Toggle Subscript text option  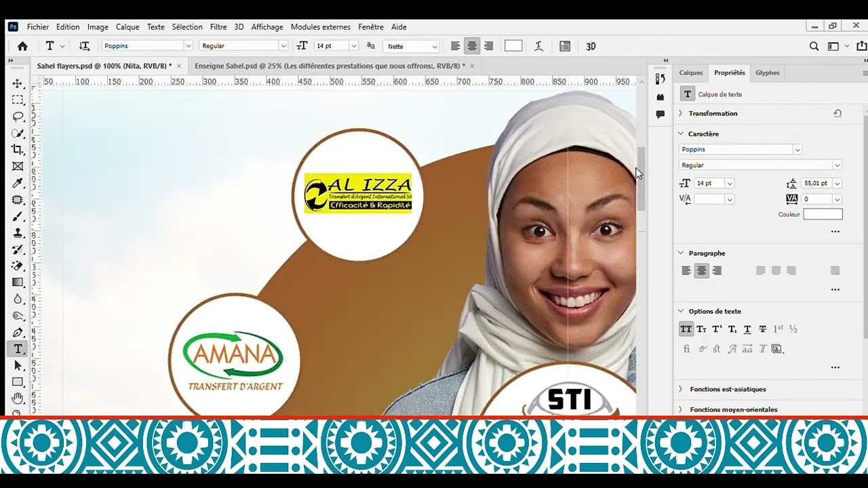[732, 329]
